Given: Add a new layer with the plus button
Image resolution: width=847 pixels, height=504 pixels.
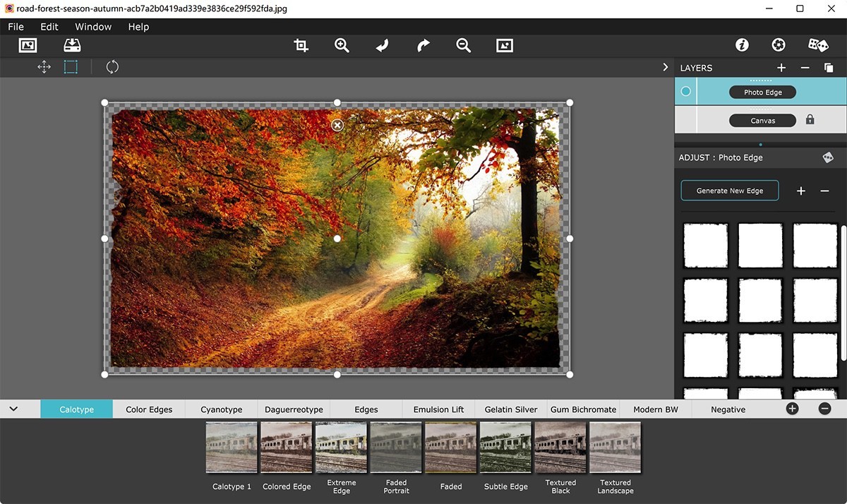Looking at the screenshot, I should pos(781,67).
